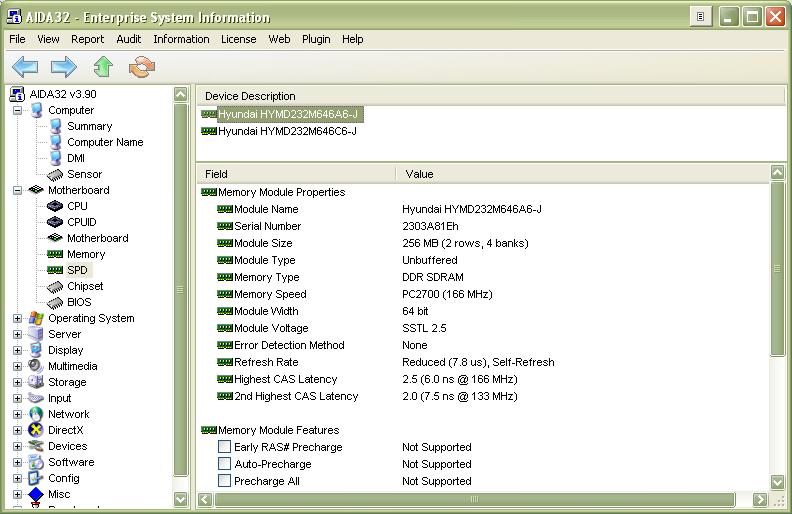Select the Multimedia speaker icon
The image size is (792, 514).
coord(36,366)
